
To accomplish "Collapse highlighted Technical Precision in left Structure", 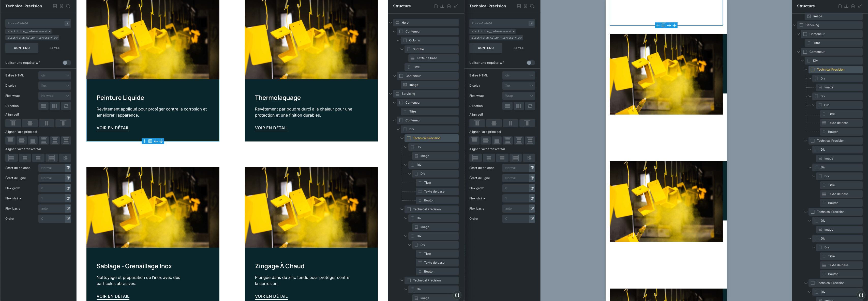I will (x=402, y=138).
